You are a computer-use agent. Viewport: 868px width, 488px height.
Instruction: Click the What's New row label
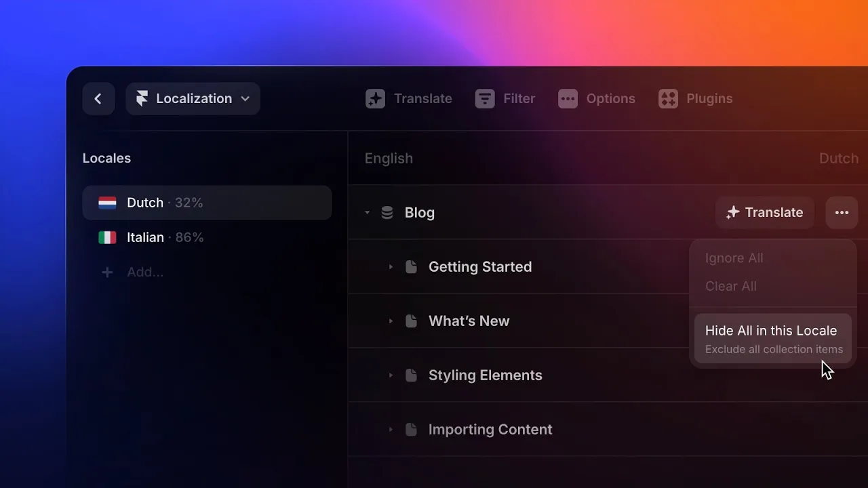[x=469, y=321]
